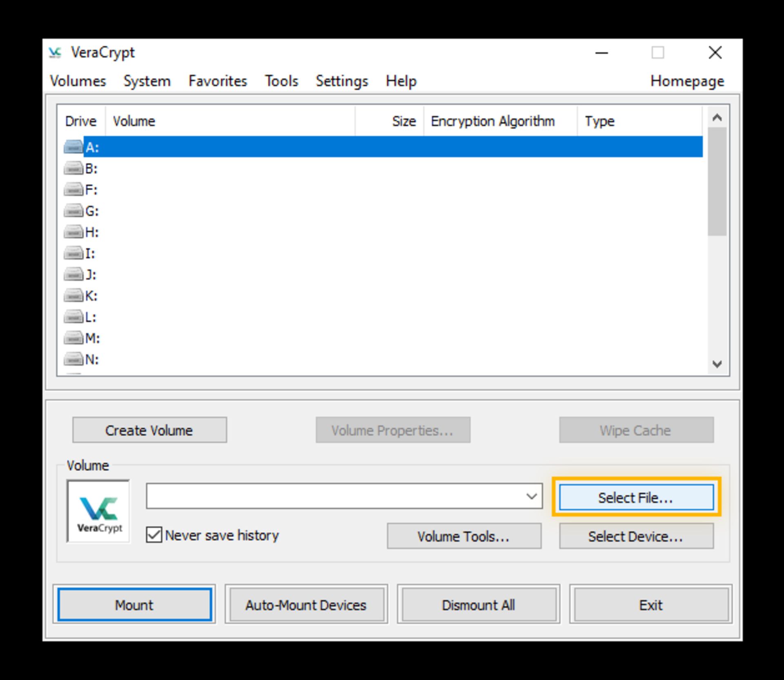Image resolution: width=784 pixels, height=680 pixels.
Task: Select the B: drive icon
Action: [73, 168]
